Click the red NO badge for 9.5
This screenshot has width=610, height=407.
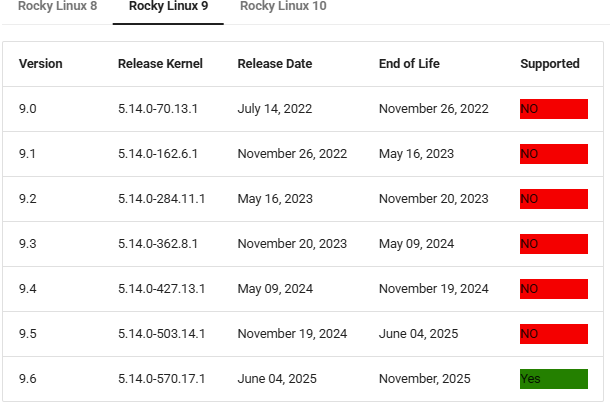click(x=553, y=334)
